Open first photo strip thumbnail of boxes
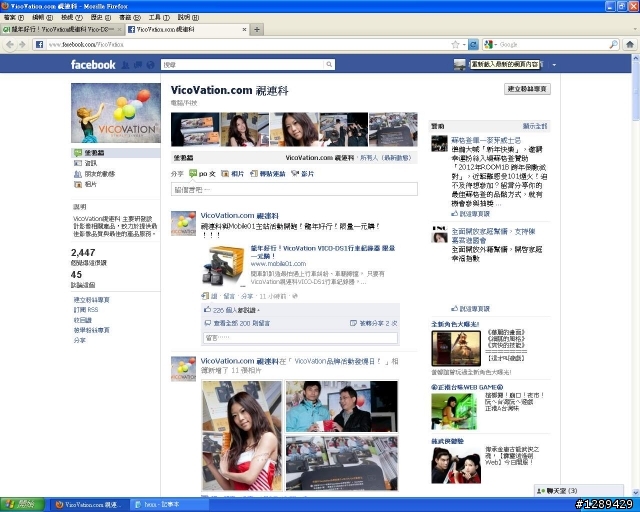 point(195,129)
